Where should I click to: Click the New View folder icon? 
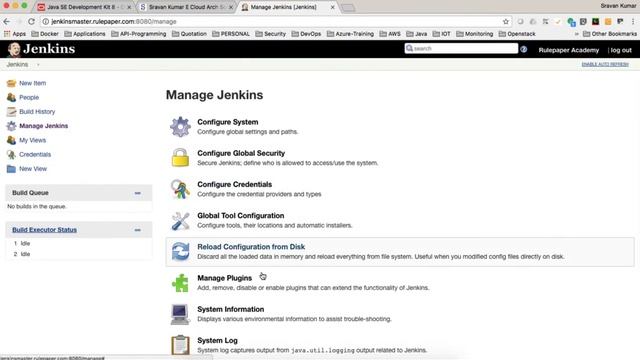(x=11, y=169)
